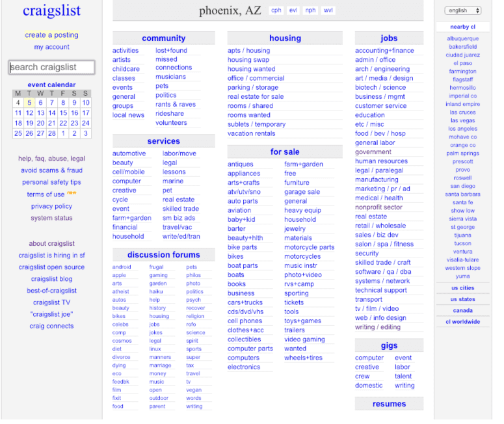Expand the canada list

462,311
